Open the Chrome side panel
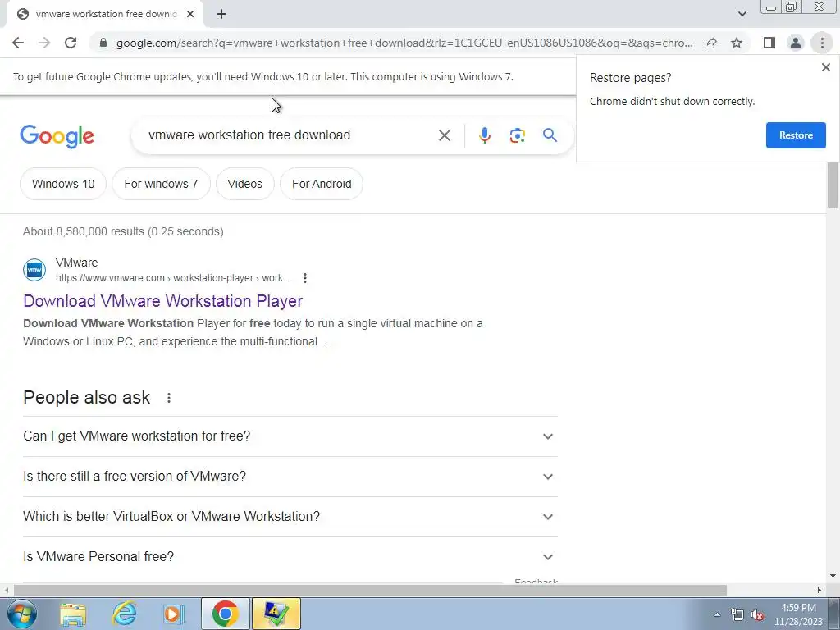The height and width of the screenshot is (630, 840). coord(769,43)
